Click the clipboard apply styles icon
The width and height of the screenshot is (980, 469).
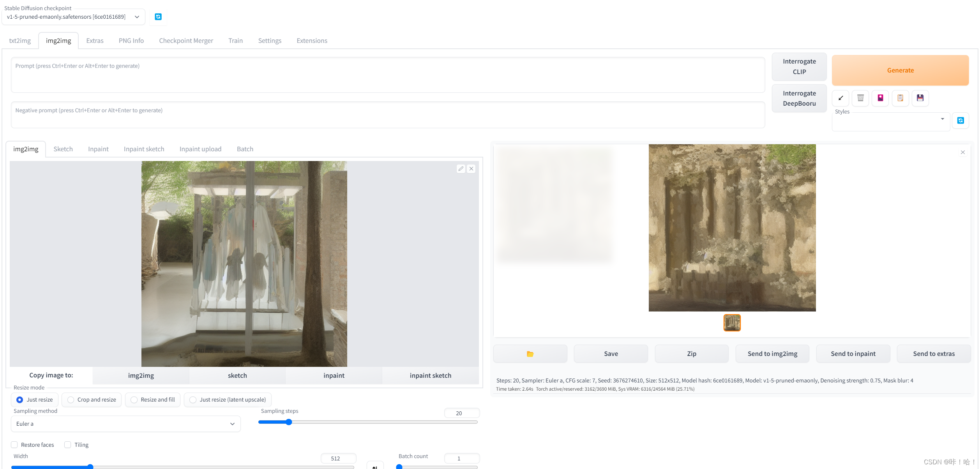900,98
